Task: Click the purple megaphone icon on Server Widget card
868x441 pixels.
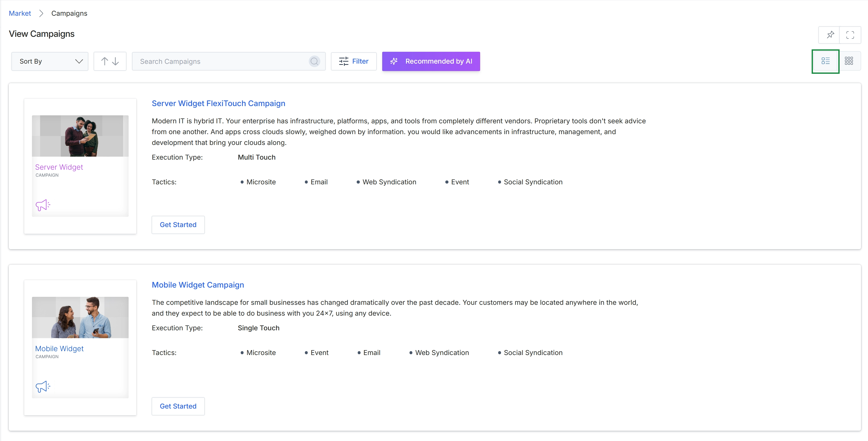Action: point(43,205)
